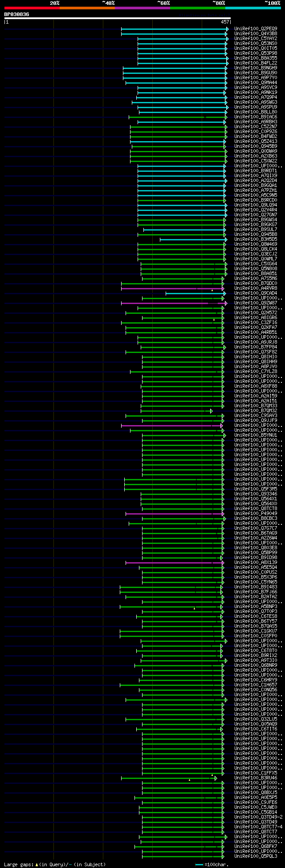The width and height of the screenshot is (285, 868).
Task: Select the UniRef100_B7FP84 label
Action: (256, 347)
